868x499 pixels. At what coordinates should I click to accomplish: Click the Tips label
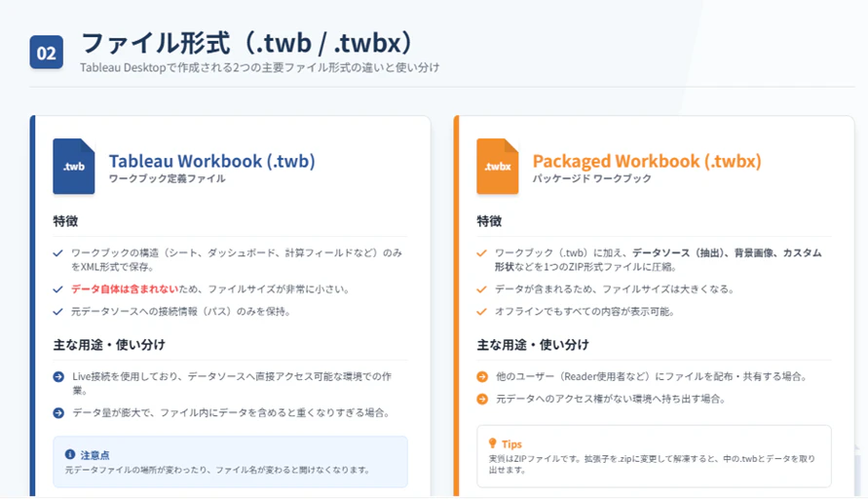coord(511,444)
